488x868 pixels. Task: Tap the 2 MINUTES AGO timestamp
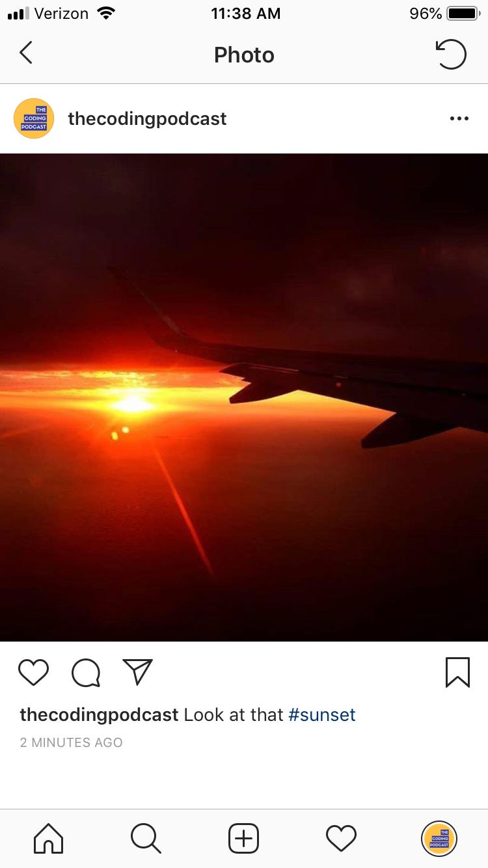[71, 742]
